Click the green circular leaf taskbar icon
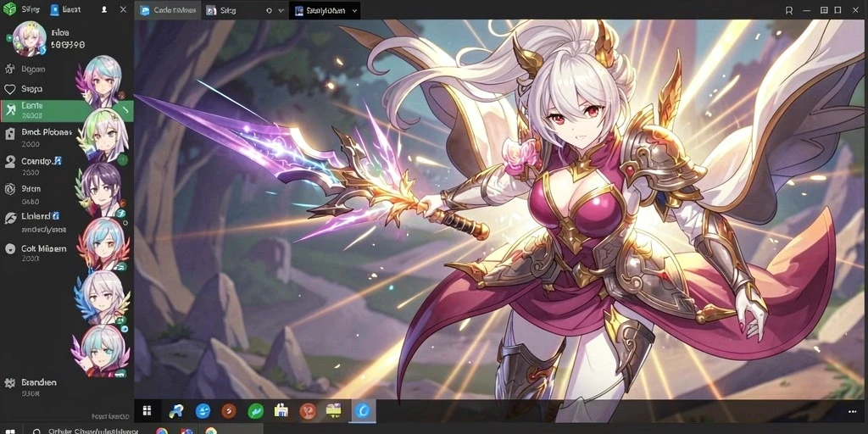Image resolution: width=868 pixels, height=434 pixels. (x=255, y=411)
